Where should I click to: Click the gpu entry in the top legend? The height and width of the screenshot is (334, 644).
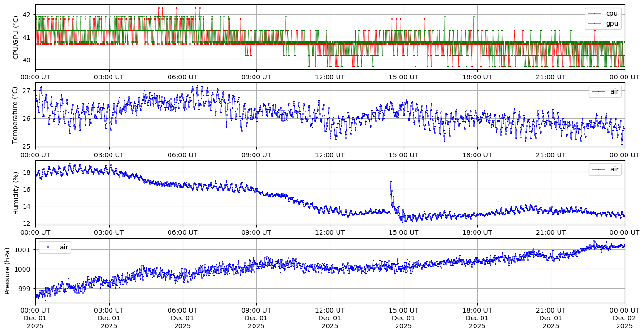[x=611, y=23]
